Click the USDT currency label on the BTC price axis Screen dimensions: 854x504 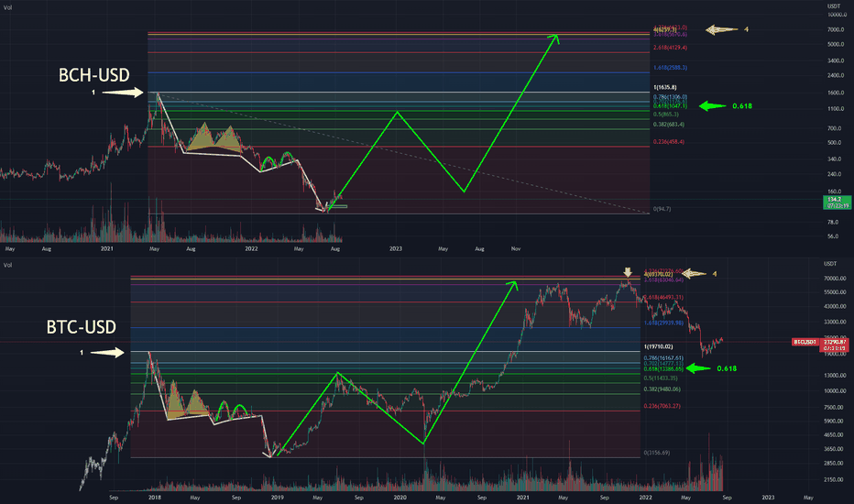tap(830, 264)
